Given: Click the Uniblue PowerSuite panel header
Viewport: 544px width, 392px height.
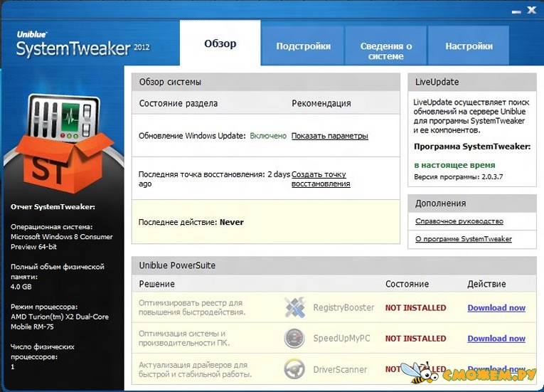Looking at the screenshot, I should [334, 265].
